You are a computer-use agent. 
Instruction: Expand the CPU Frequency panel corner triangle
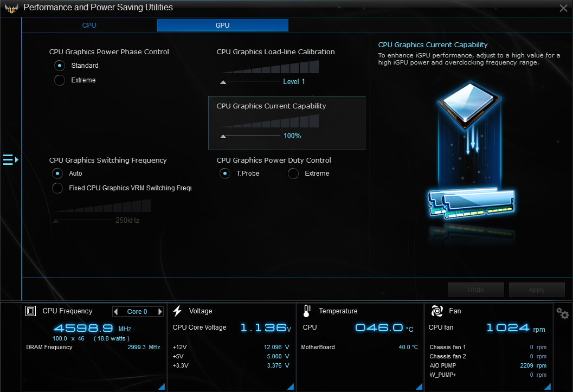(162, 387)
